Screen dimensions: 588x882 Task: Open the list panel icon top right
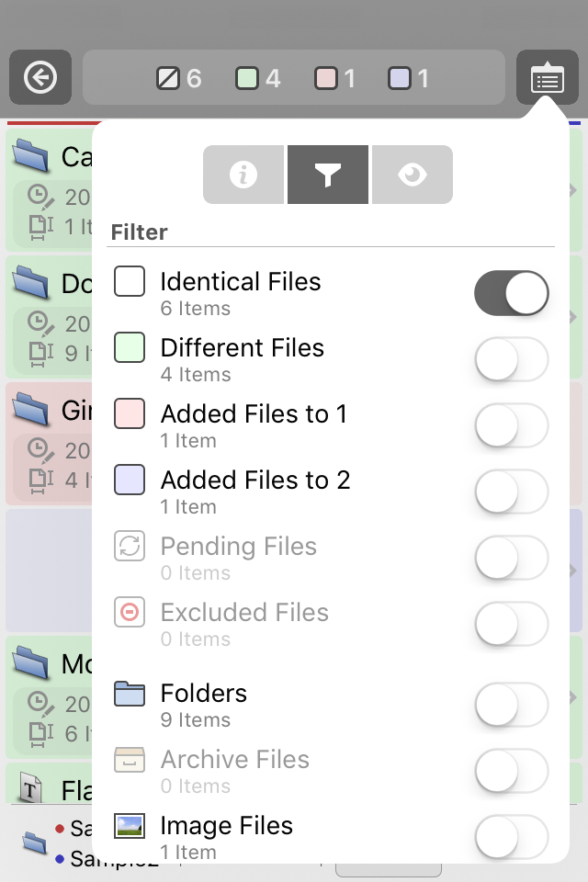547,79
